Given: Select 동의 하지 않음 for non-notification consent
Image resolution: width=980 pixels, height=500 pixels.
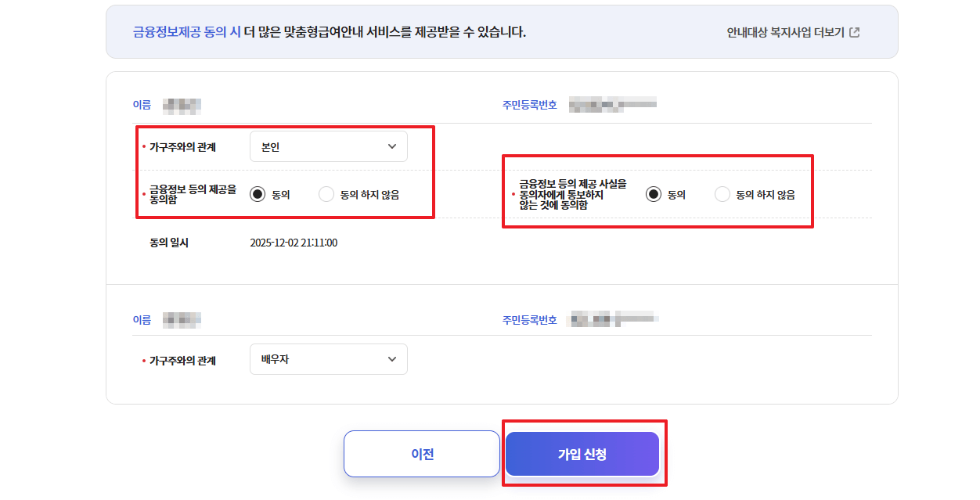Looking at the screenshot, I should (x=721, y=192).
